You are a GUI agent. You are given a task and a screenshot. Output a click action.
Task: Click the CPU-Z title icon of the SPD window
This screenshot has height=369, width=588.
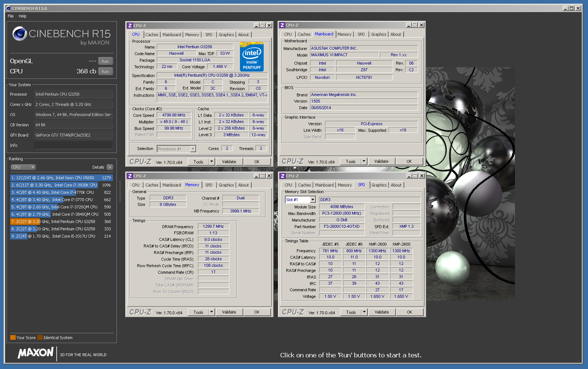282,176
